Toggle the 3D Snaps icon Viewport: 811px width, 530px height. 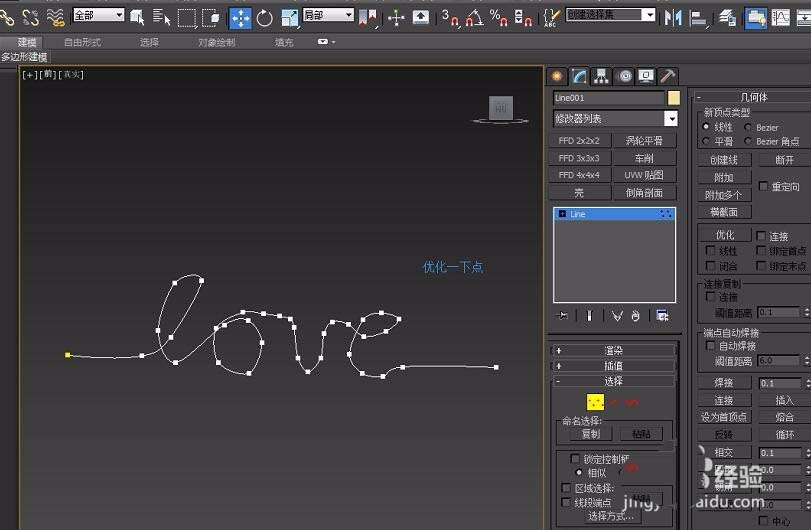click(449, 18)
